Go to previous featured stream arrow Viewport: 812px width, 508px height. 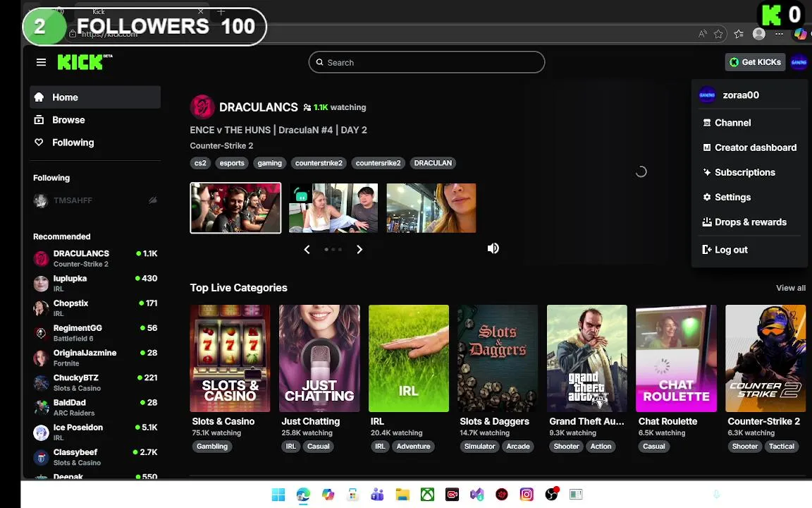(307, 249)
